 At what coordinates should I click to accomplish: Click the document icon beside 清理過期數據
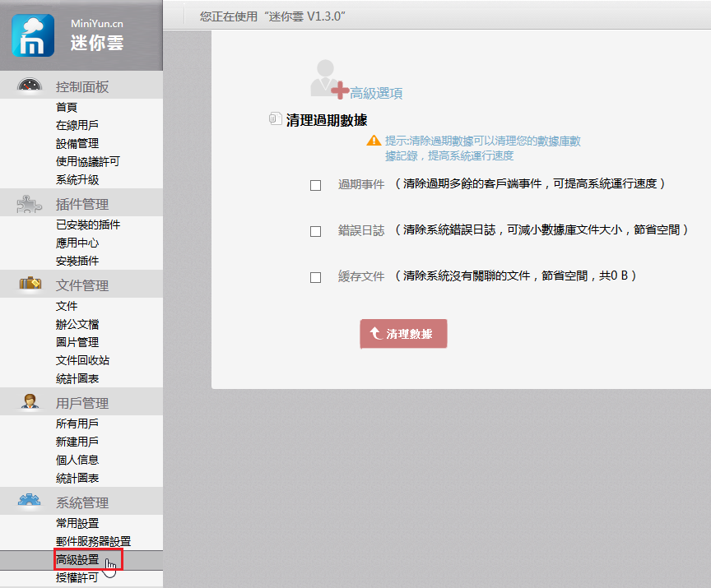coord(275,118)
